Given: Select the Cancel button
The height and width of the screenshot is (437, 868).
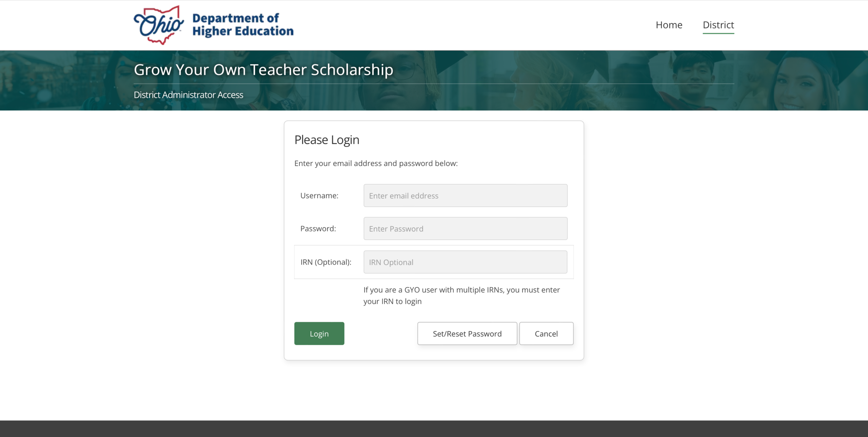Looking at the screenshot, I should click(x=546, y=333).
